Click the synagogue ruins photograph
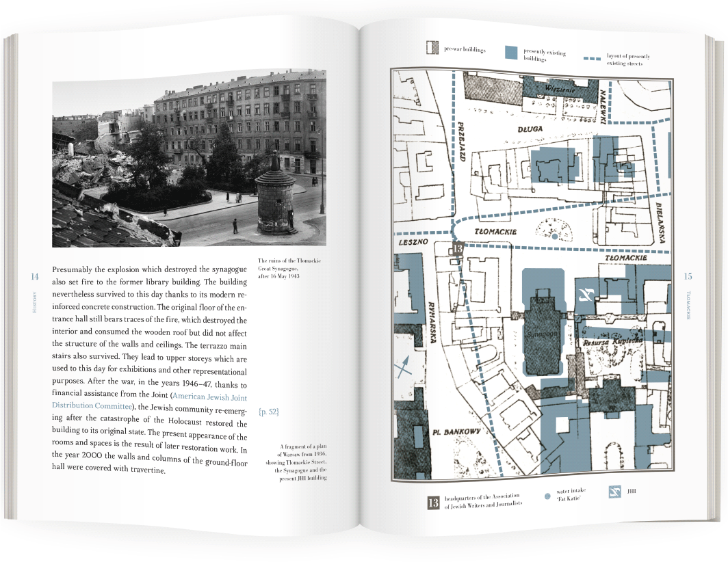This screenshot has height=562, width=728. [x=189, y=159]
